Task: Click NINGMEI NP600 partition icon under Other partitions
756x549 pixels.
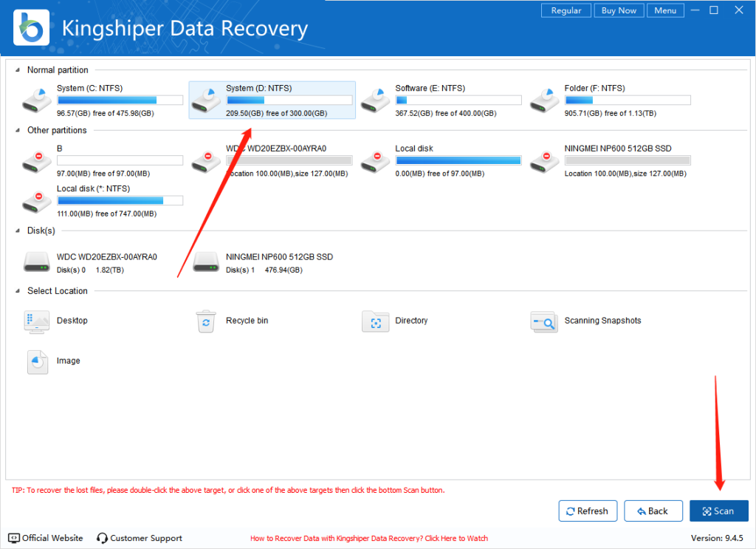Action: tap(544, 162)
